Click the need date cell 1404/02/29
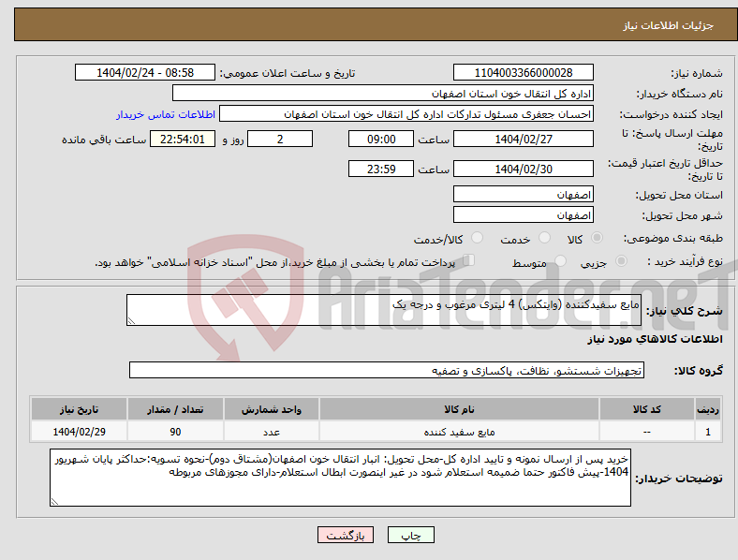The image size is (738, 560). 79,432
